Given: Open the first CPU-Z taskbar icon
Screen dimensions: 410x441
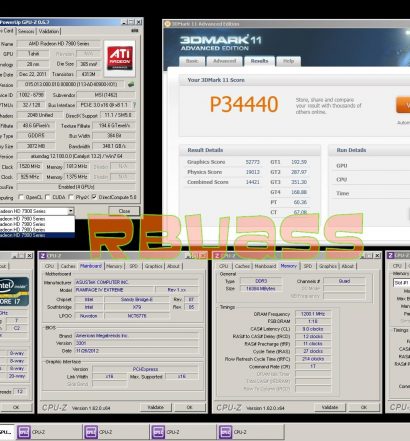Looking at the screenshot, I should click(24, 432).
